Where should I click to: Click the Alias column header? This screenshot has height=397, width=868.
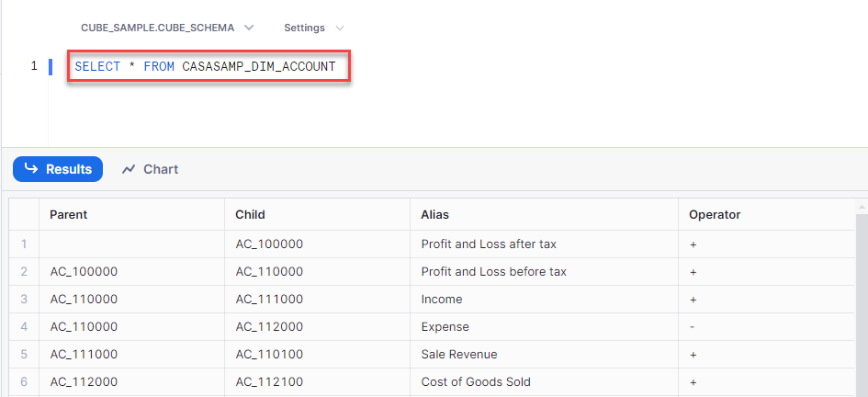[434, 214]
